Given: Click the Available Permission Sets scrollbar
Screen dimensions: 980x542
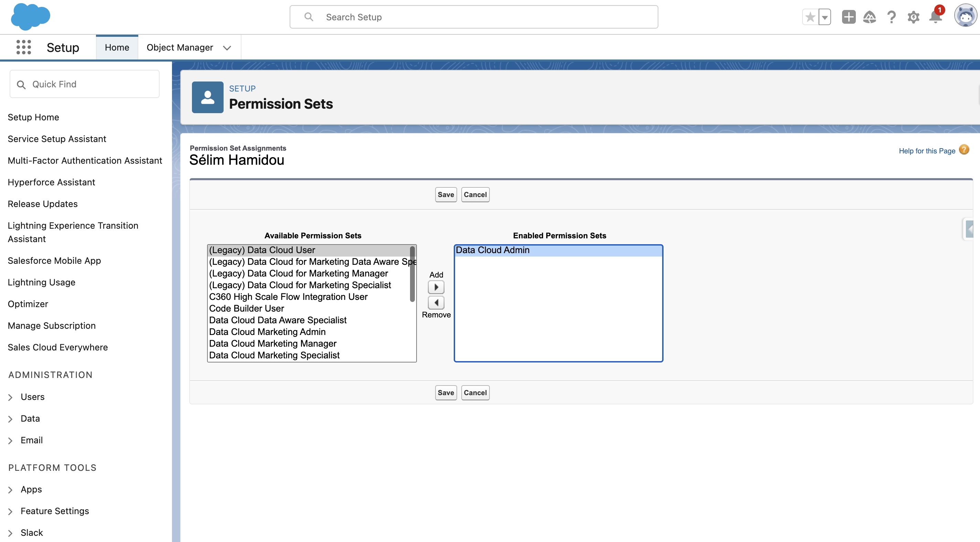Looking at the screenshot, I should point(412,274).
